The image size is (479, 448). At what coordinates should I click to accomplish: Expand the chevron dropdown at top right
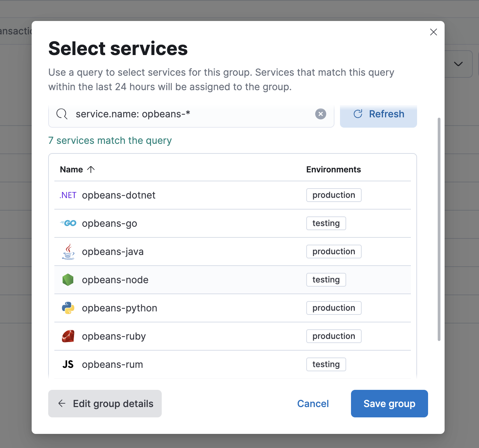pyautogui.click(x=458, y=64)
